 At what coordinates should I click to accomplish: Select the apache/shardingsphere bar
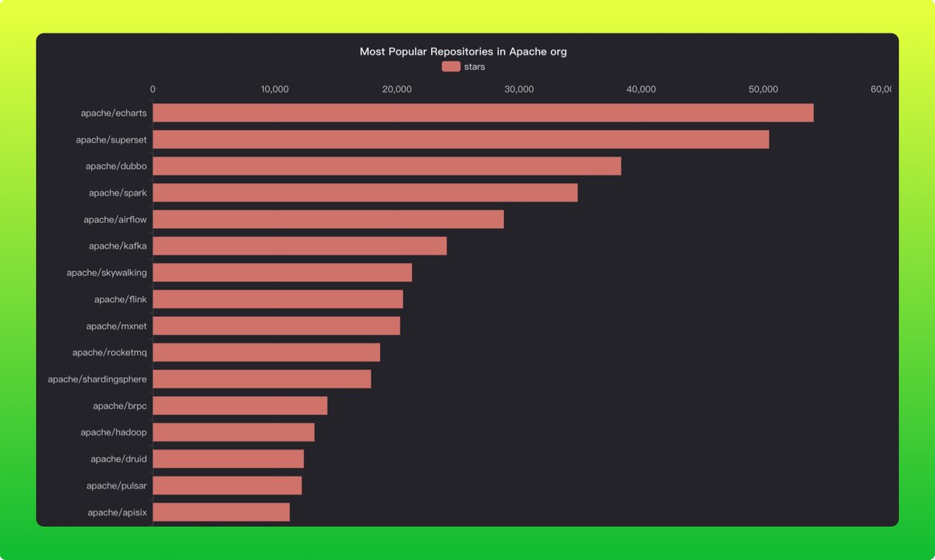click(x=262, y=379)
